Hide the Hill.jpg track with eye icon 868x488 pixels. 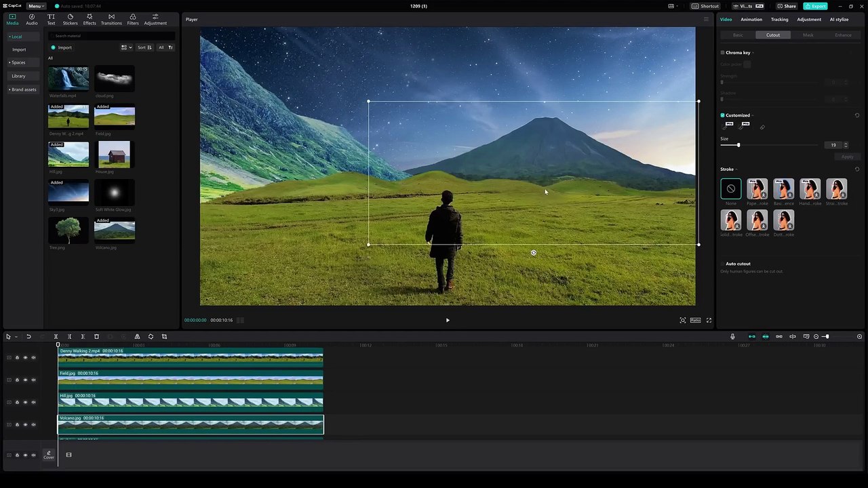click(x=25, y=403)
